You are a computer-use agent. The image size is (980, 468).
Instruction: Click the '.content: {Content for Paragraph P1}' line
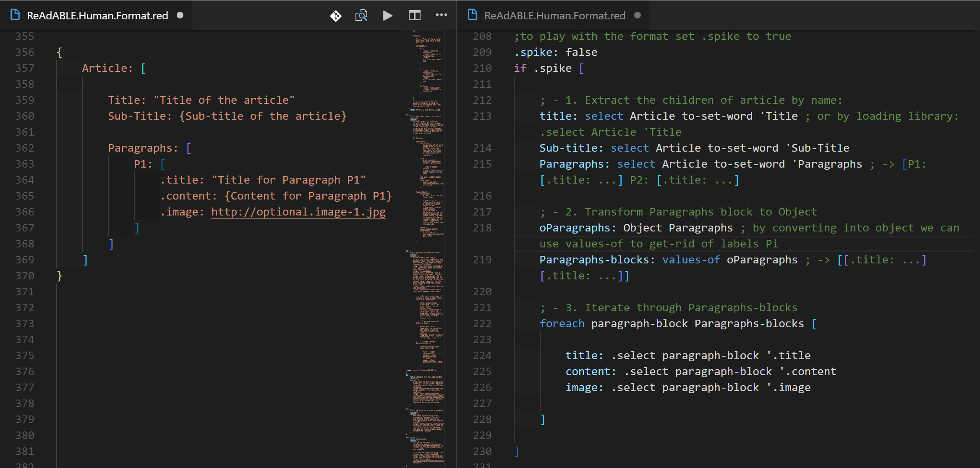pyautogui.click(x=276, y=196)
